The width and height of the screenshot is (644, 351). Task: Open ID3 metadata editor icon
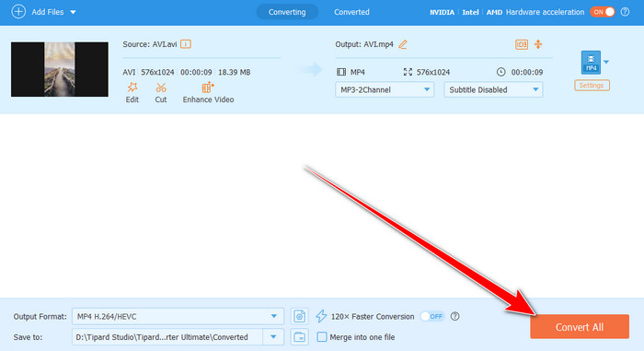click(522, 44)
